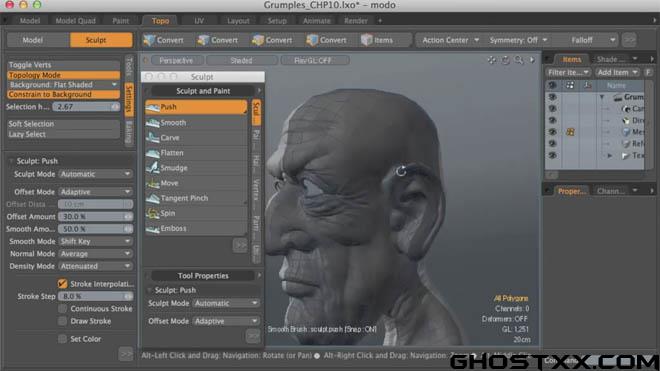The height and width of the screenshot is (371, 660).
Task: Open the Symmetry: Off dropdown
Action: pyautogui.click(x=518, y=40)
